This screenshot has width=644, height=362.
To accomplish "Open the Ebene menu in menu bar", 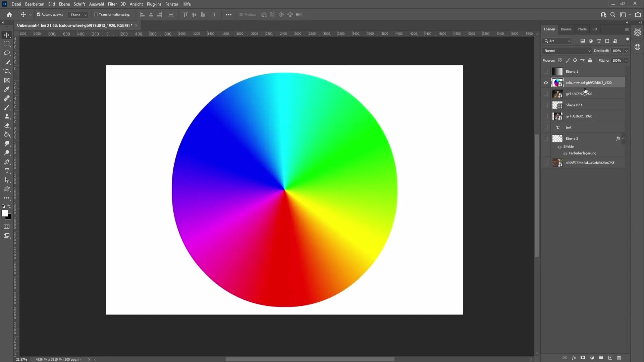I will [64, 4].
